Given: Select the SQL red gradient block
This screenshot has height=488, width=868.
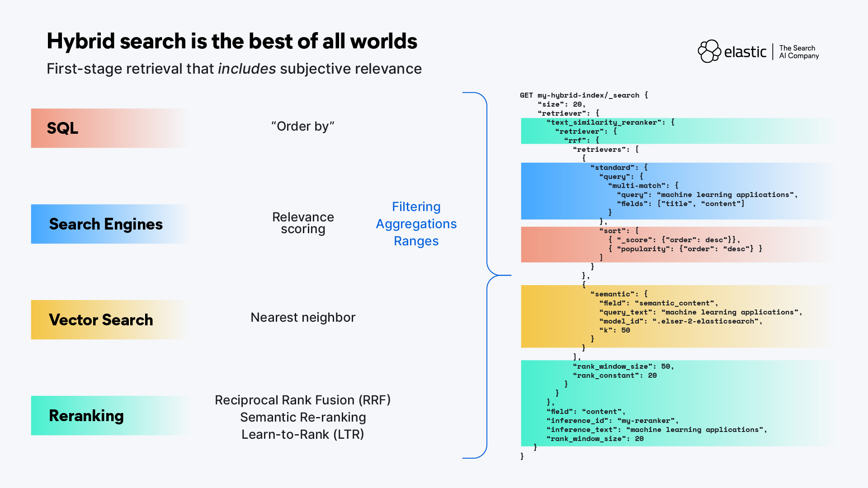Looking at the screenshot, I should click(x=108, y=128).
